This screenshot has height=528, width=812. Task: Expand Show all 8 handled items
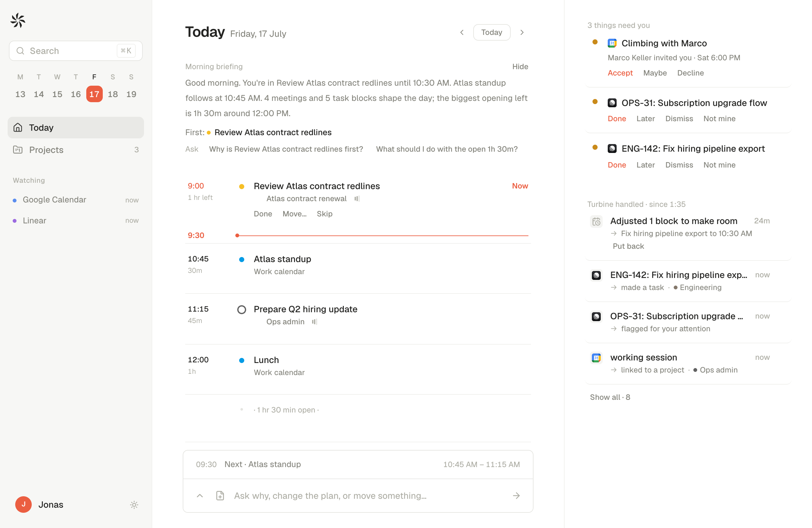pos(610,397)
